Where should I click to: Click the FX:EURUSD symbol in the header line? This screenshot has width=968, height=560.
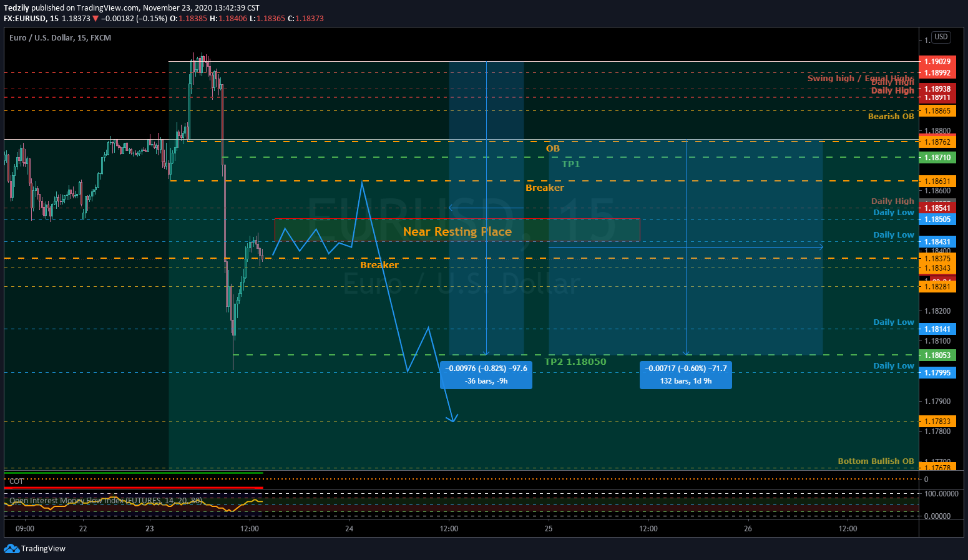point(24,19)
